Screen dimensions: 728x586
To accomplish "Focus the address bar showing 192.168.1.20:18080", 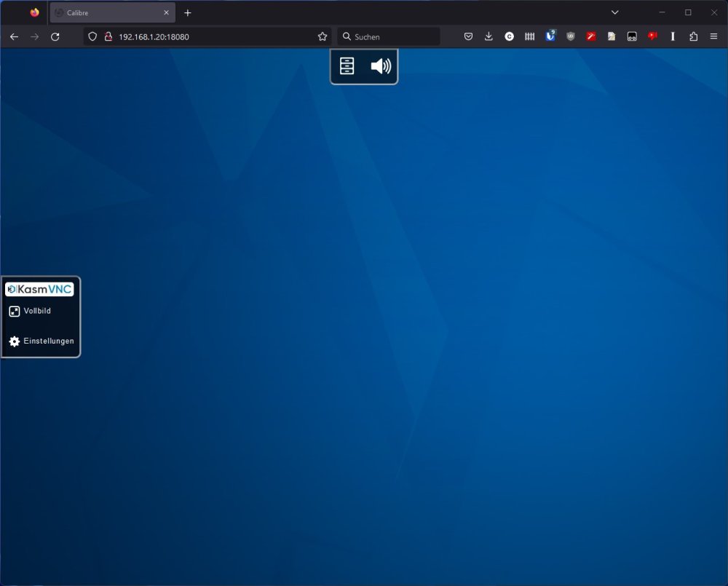I will [207, 36].
